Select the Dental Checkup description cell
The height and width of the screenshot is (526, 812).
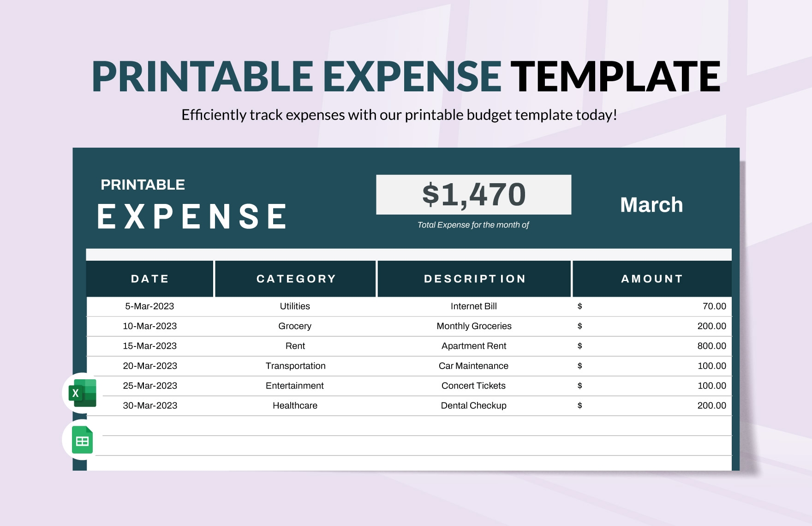[473, 406]
